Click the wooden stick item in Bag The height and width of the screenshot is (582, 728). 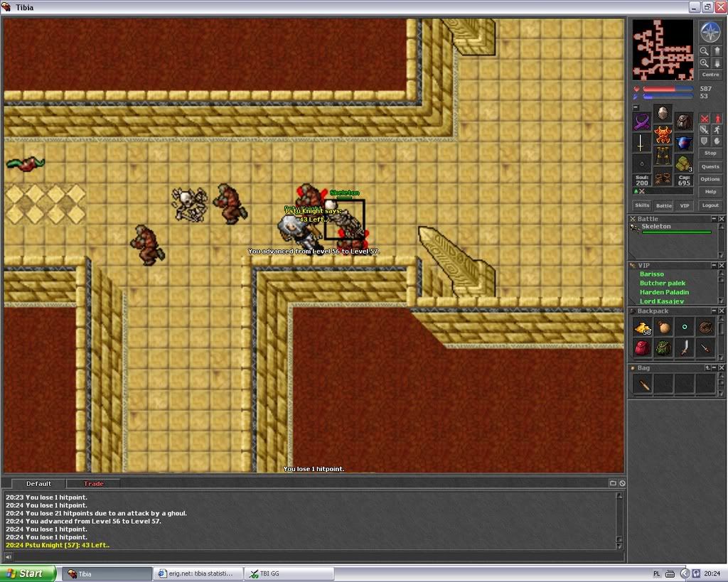coord(643,384)
